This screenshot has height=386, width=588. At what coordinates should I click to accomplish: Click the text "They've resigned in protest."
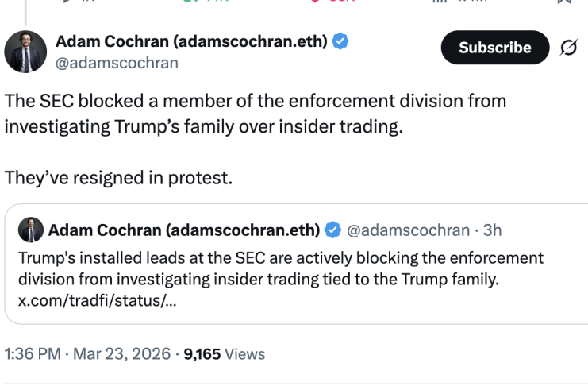(119, 177)
